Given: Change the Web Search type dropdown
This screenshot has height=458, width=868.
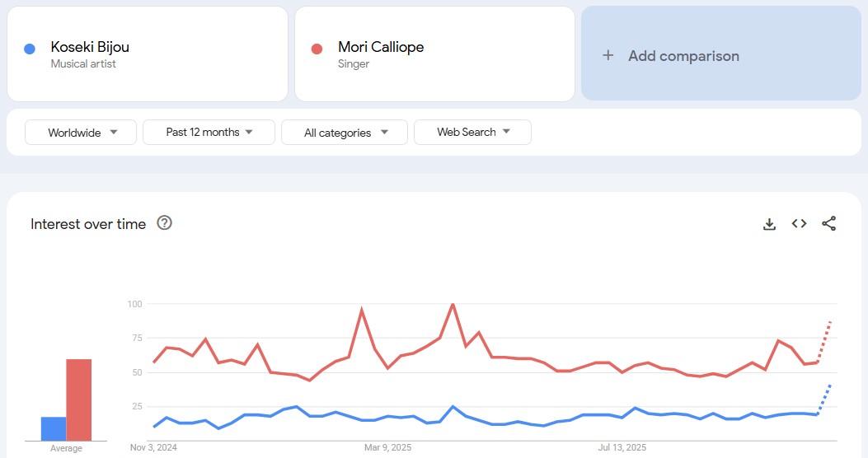Looking at the screenshot, I should 472,133.
